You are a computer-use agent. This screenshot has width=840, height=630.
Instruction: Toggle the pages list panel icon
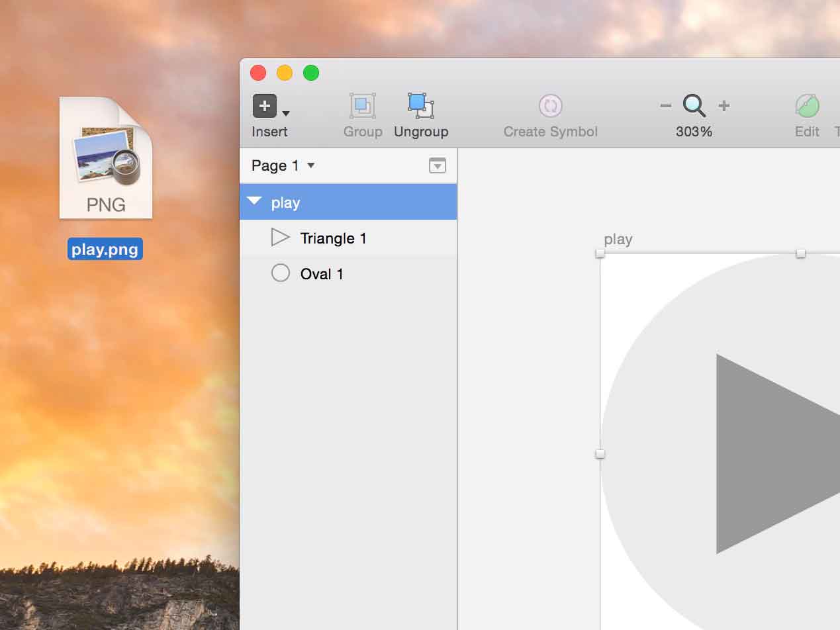[x=438, y=165]
